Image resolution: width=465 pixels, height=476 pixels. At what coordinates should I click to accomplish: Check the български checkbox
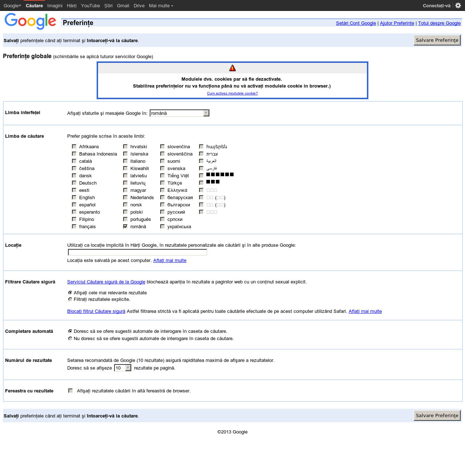click(x=162, y=205)
